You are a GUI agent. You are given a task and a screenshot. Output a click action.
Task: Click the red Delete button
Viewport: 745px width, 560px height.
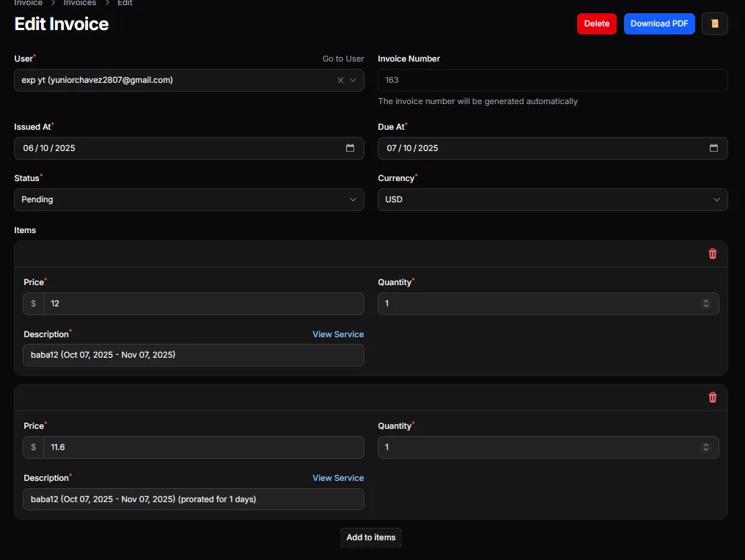coord(596,23)
